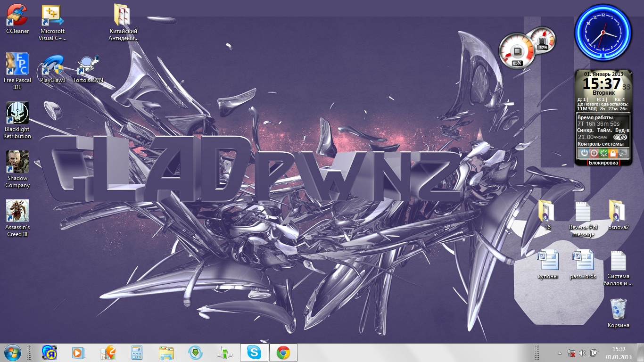Click the Буд-к alarm label
The width and height of the screenshot is (644, 362).
click(x=622, y=130)
